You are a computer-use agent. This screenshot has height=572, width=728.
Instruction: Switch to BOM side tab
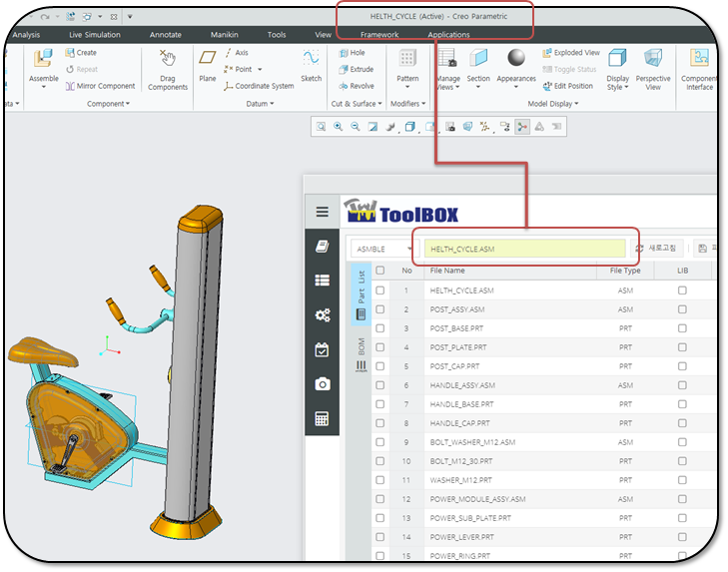click(x=362, y=355)
